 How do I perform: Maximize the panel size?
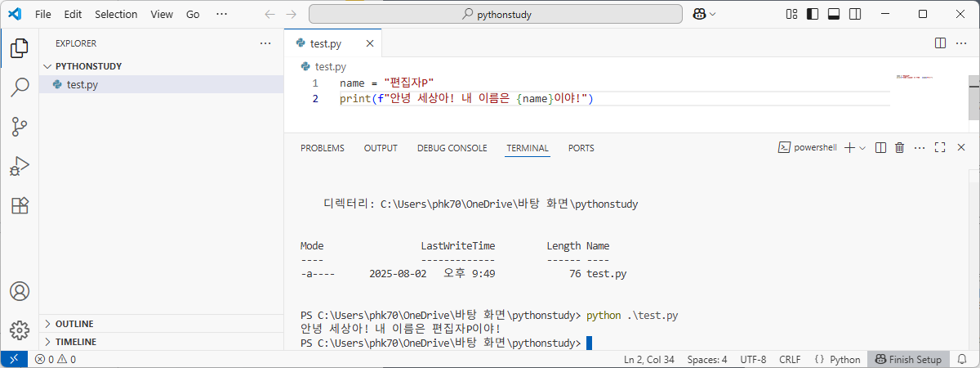click(940, 148)
